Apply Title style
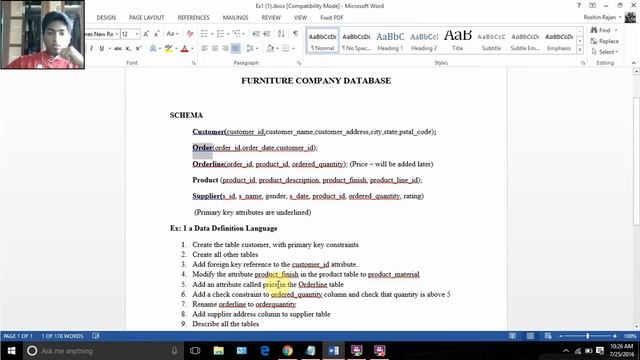The image size is (640, 360). pyautogui.click(x=458, y=40)
